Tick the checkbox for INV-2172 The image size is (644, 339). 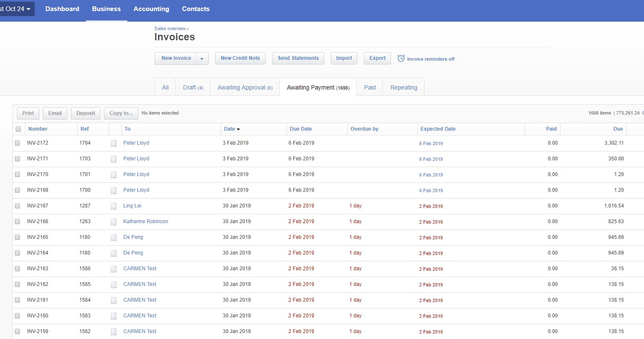click(17, 143)
